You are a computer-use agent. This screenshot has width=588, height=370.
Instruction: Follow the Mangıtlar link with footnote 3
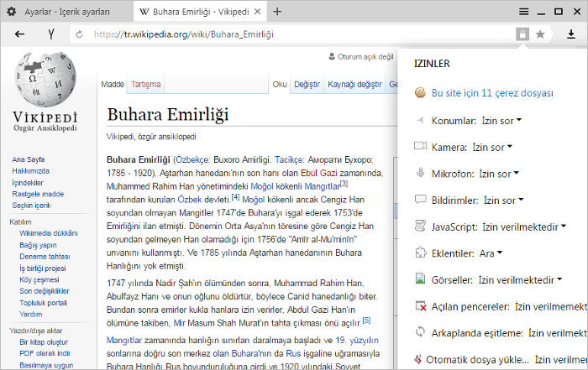322,186
